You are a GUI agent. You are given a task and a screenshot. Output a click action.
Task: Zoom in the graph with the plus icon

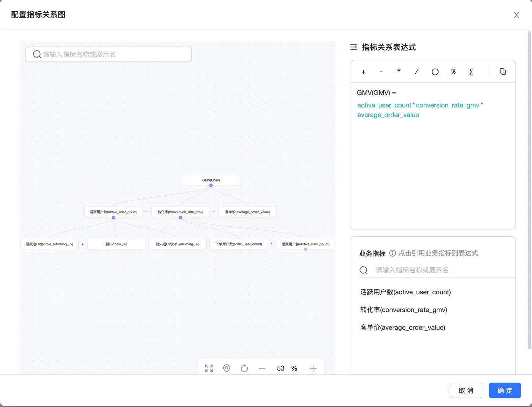(x=313, y=368)
